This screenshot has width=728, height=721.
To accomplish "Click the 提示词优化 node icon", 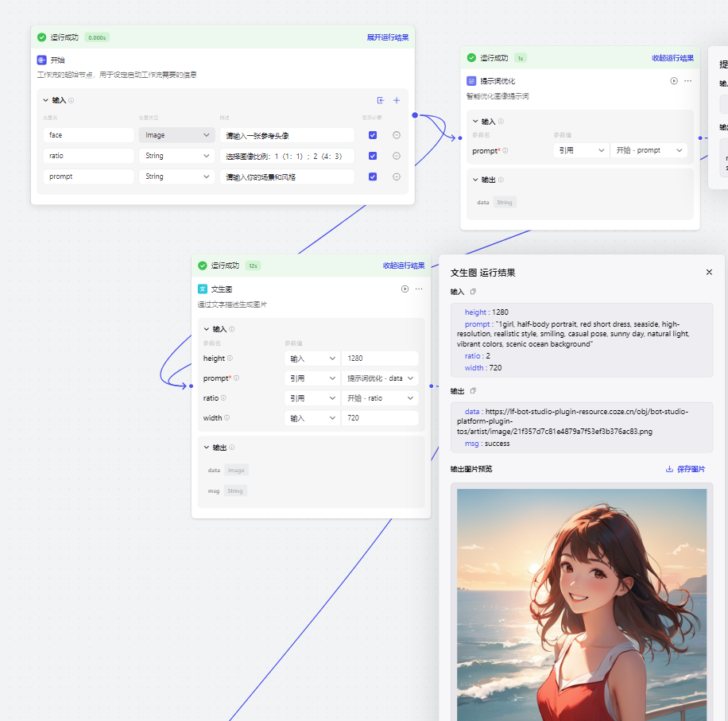I will click(x=471, y=81).
